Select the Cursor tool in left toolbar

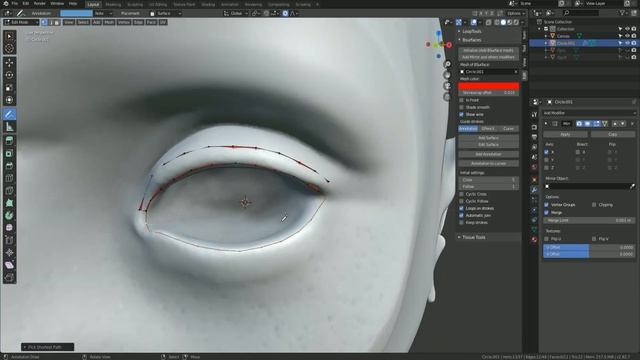pos(9,49)
